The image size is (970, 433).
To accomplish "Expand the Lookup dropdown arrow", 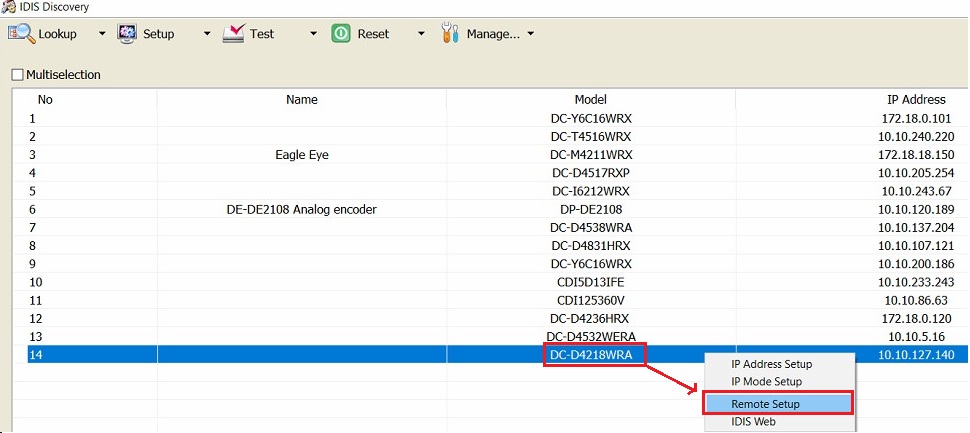I will tap(102, 34).
